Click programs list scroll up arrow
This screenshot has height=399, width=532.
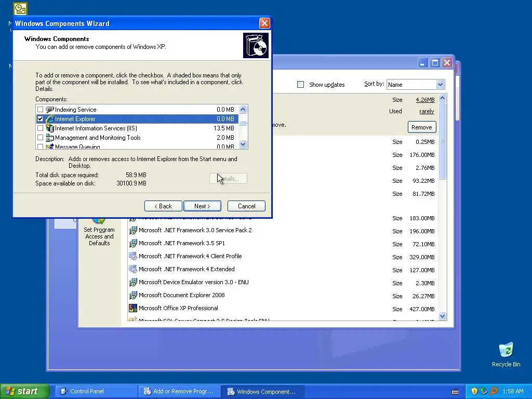tap(442, 98)
